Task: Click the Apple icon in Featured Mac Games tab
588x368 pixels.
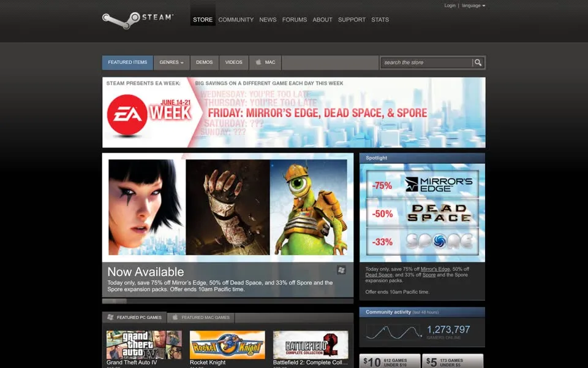Action: click(x=175, y=317)
